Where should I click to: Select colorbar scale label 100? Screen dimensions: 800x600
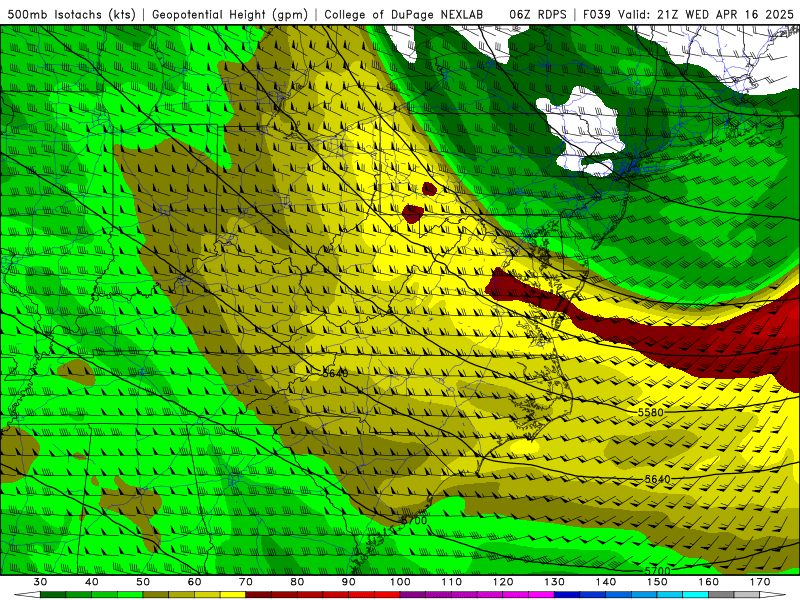coord(400,582)
